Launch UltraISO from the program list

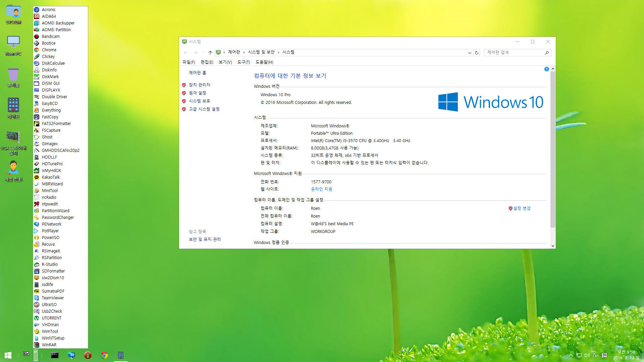[x=60, y=305]
